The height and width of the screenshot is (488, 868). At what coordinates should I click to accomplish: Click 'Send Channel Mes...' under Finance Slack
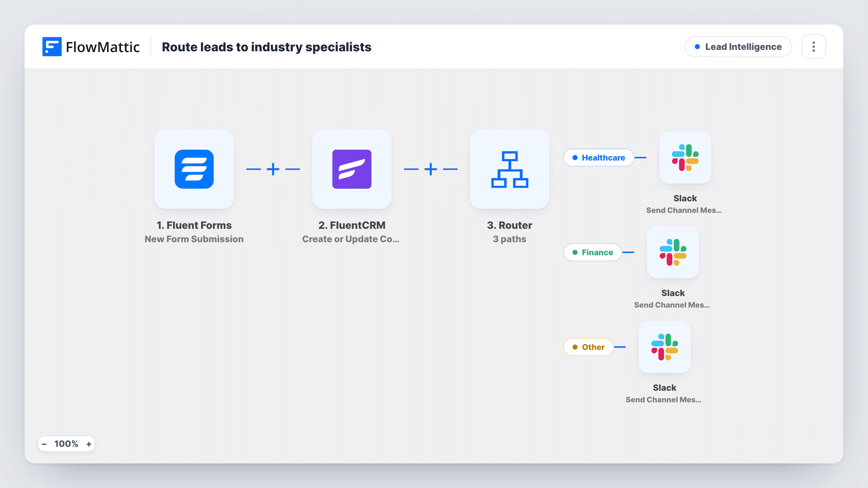(x=672, y=305)
